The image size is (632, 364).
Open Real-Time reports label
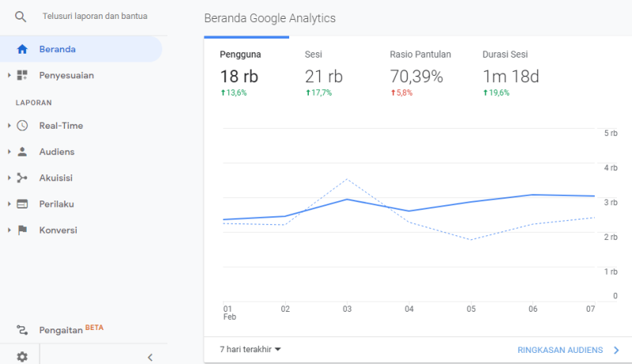pyautogui.click(x=61, y=126)
